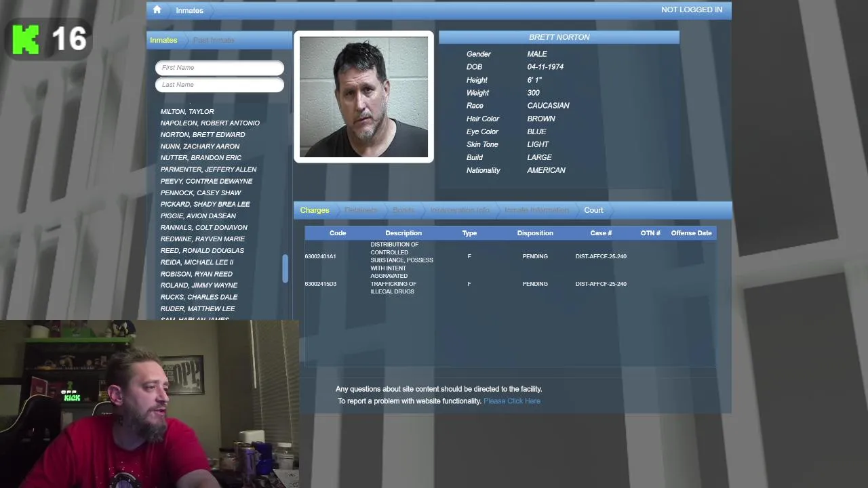This screenshot has width=868, height=488.
Task: Select inmate REDWINE, RAYVEN MARIE
Action: (202, 239)
